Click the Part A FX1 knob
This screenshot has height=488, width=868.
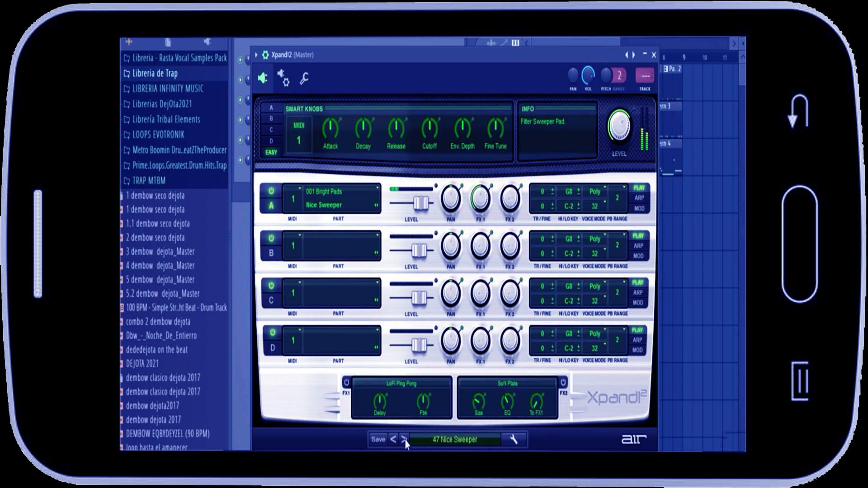(x=480, y=198)
